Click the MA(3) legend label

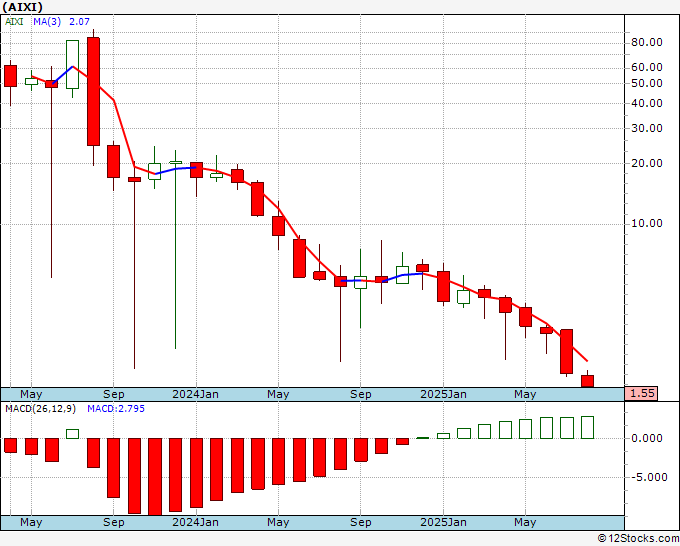[x=47, y=22]
